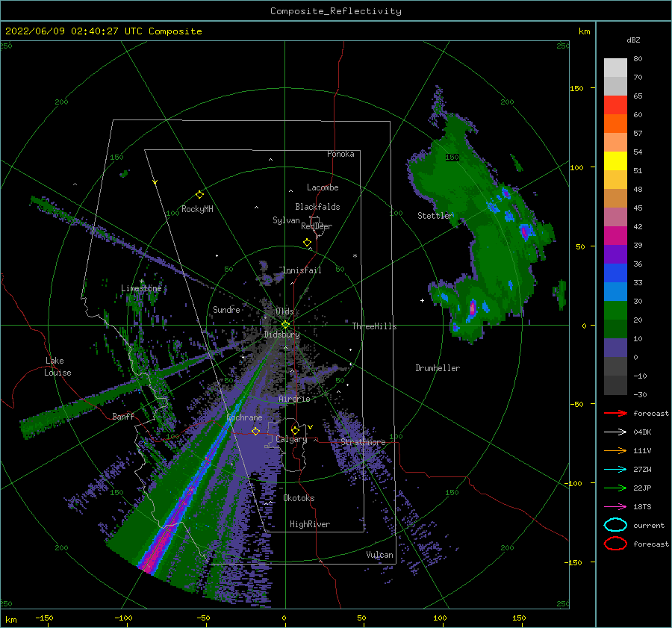
Task: Click the white 04DK arrow legend icon
Action: (x=615, y=432)
